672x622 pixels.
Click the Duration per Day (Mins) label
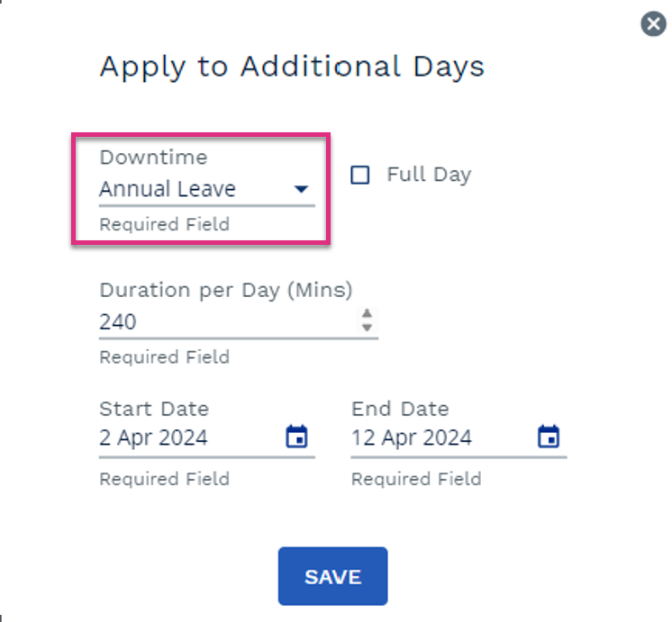(226, 291)
